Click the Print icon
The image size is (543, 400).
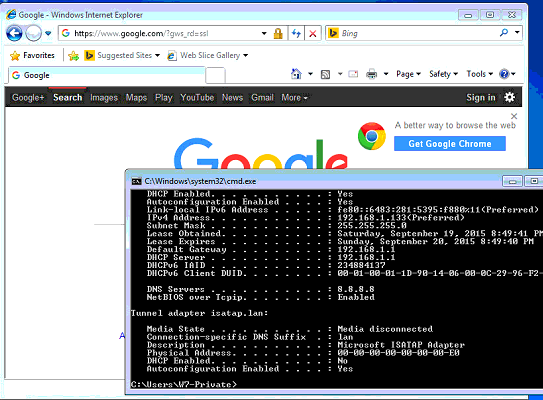coord(372,74)
